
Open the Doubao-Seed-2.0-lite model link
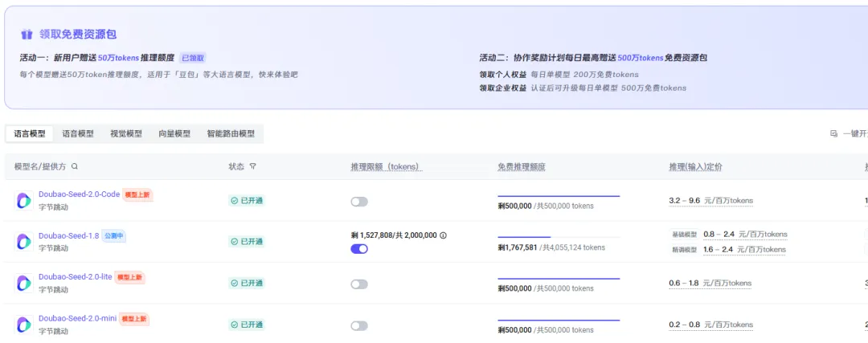[76, 276]
